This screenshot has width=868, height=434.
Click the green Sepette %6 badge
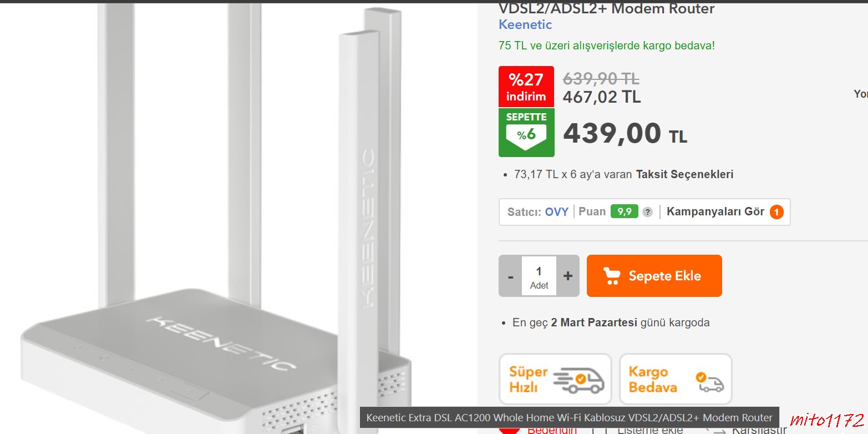(526, 132)
